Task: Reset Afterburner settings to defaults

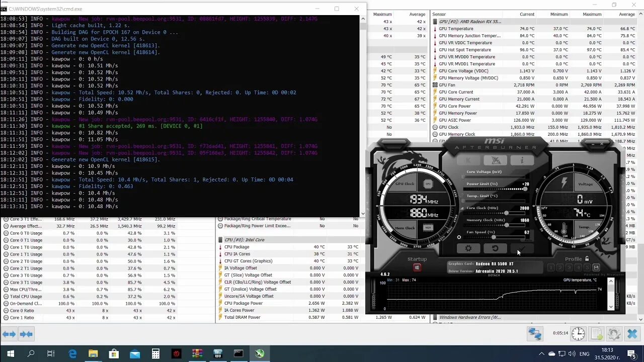Action: 495,248
